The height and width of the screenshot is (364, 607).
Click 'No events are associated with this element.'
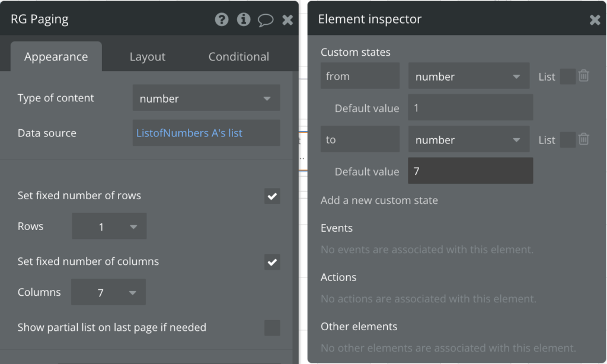pyautogui.click(x=427, y=250)
